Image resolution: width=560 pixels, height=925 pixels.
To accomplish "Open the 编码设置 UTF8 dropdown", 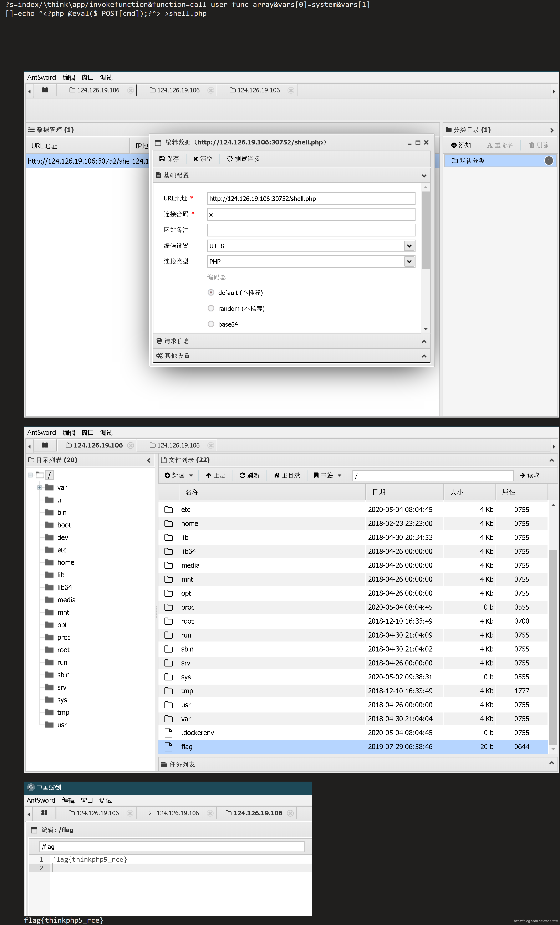I will [409, 246].
